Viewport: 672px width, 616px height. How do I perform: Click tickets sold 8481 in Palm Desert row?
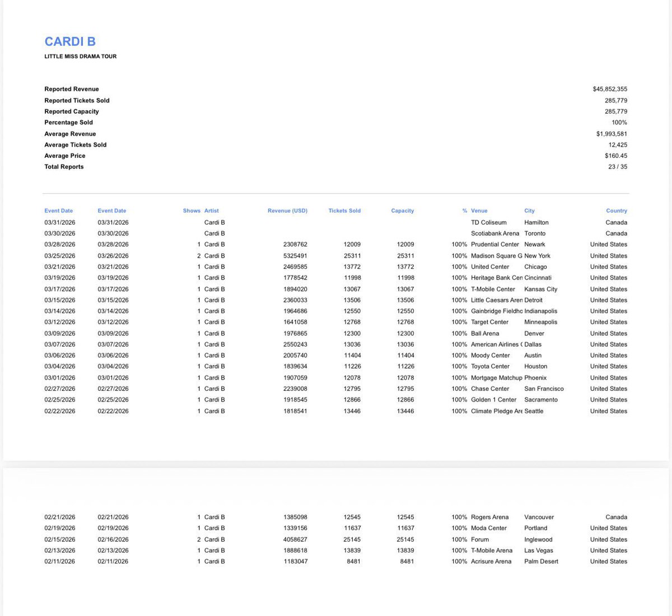(353, 561)
